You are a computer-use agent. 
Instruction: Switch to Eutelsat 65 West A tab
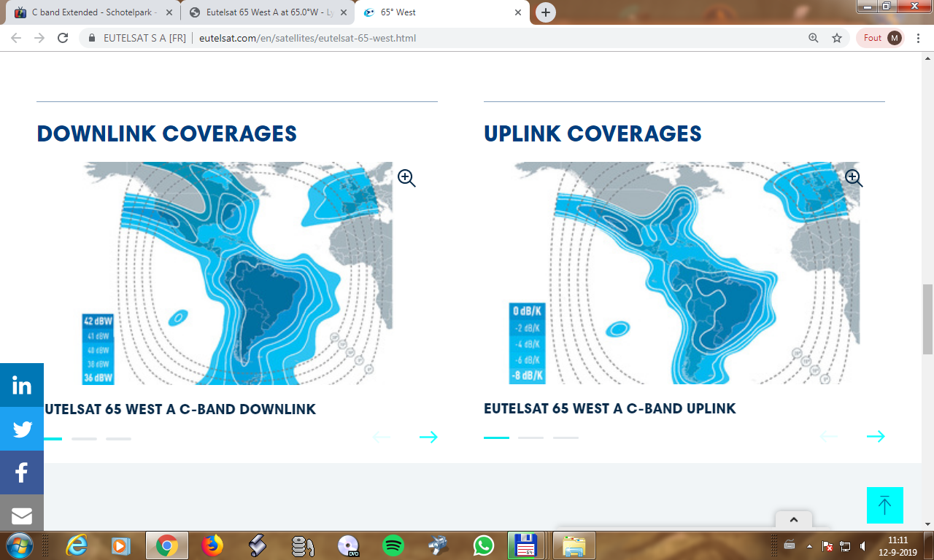click(x=266, y=12)
